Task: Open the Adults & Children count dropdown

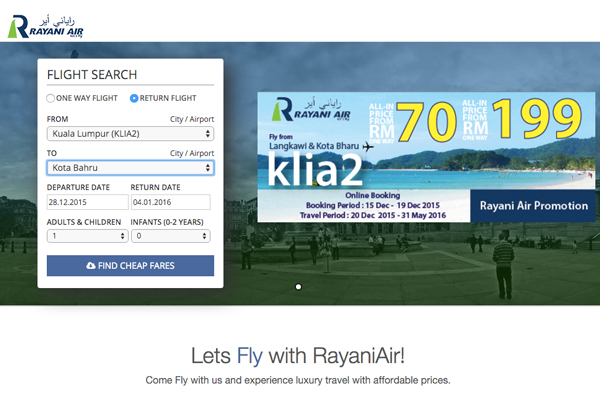Action: pyautogui.click(x=88, y=236)
